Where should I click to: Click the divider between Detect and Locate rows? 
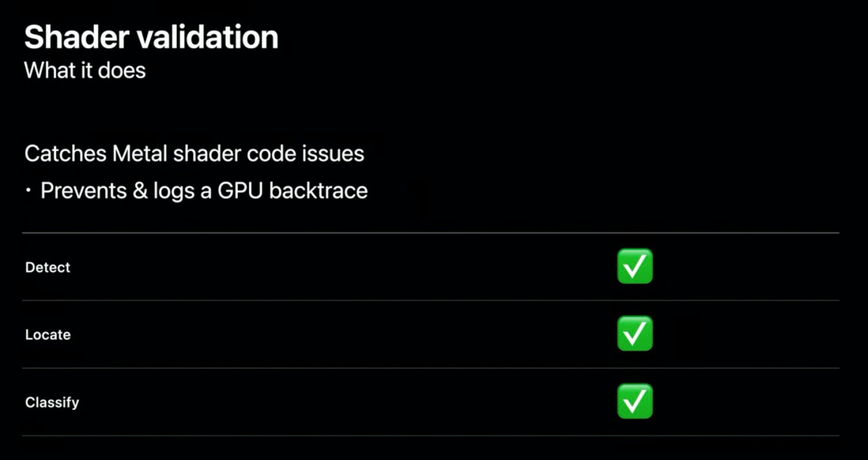[431, 301]
